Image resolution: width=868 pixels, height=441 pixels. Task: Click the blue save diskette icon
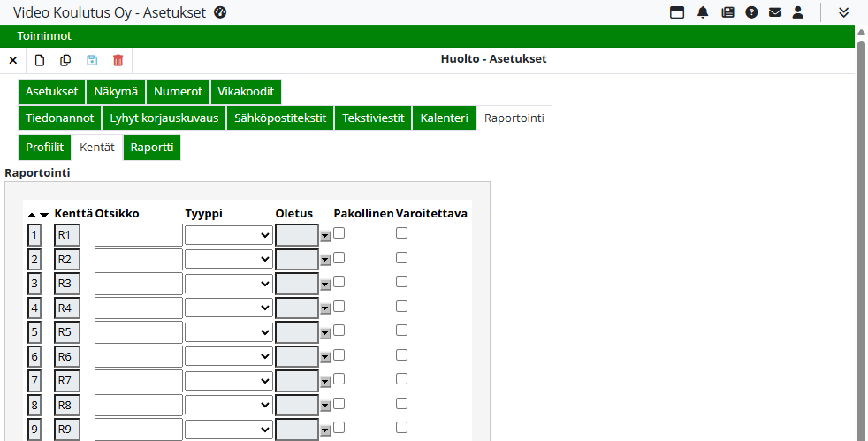click(92, 60)
